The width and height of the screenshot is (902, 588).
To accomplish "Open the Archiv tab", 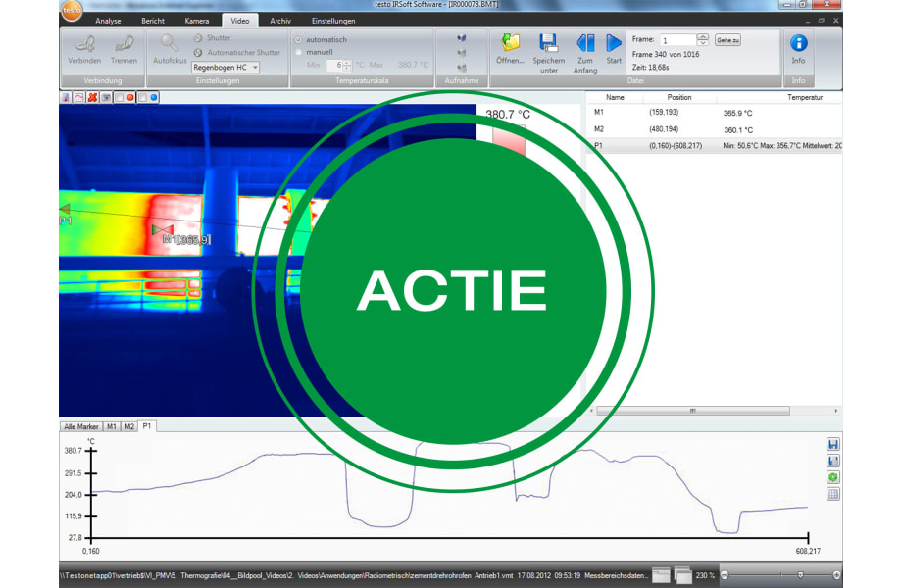I will [279, 20].
